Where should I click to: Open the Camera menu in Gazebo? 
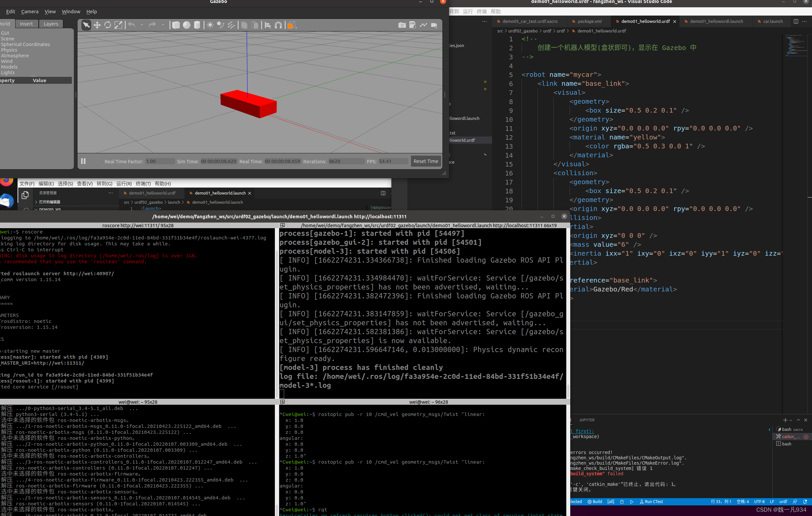30,12
